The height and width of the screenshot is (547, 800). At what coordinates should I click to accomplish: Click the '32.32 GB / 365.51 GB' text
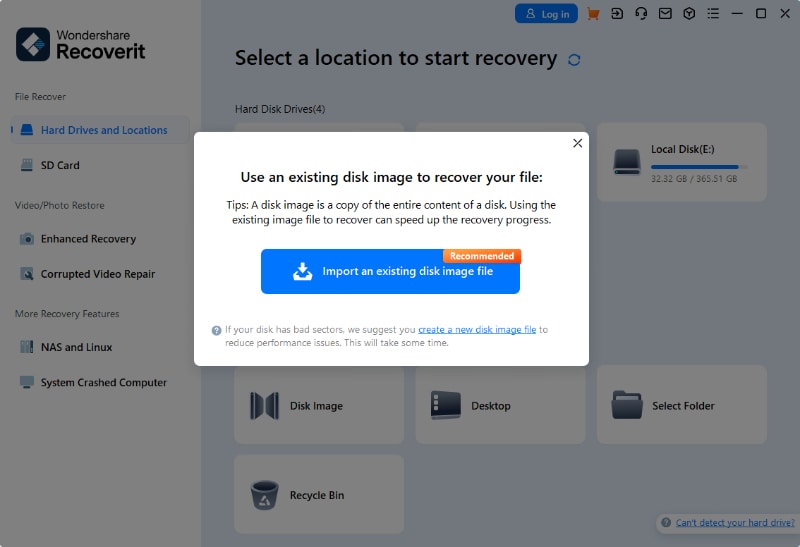pos(694,179)
